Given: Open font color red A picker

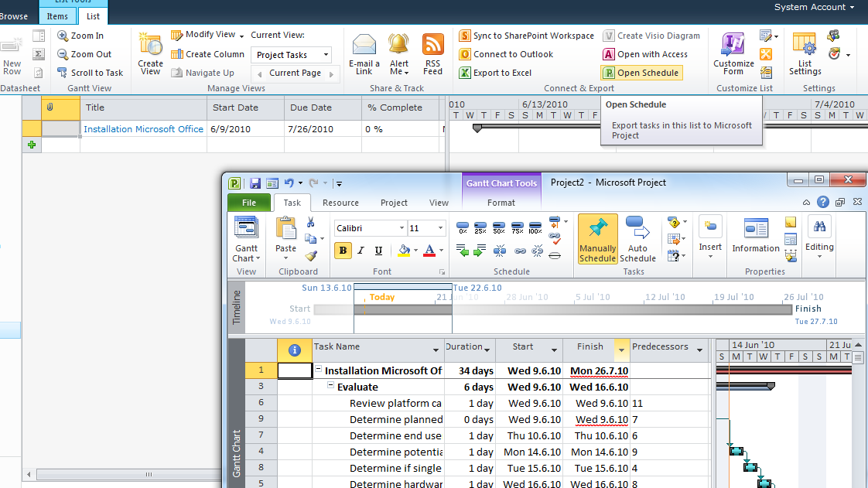Looking at the screenshot, I should click(429, 251).
